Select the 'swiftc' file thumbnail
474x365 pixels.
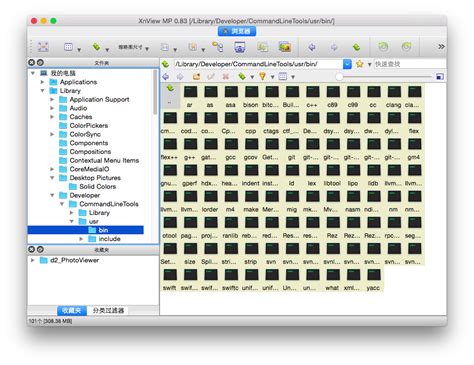230,279
